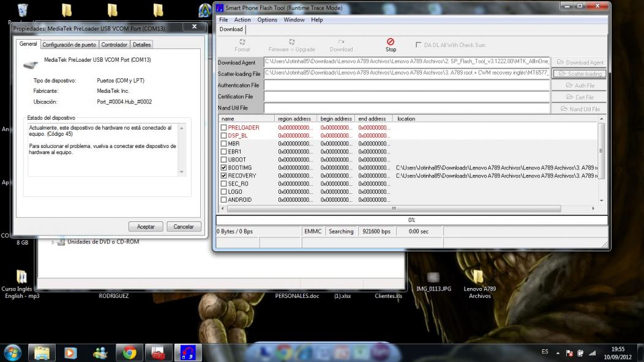Open the Options menu
This screenshot has height=362, width=644.
[x=267, y=20]
